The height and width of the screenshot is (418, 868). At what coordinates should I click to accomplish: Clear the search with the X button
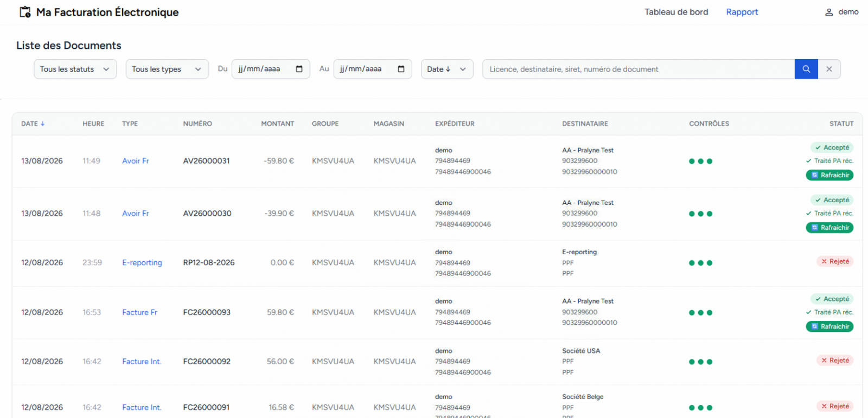click(x=829, y=69)
